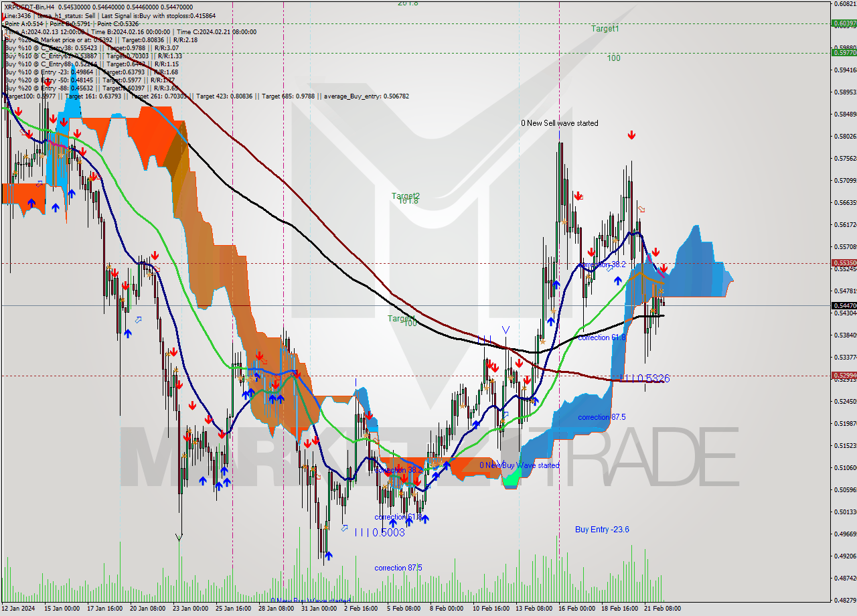Click 'correction 87.5' label near the Feb 16 cloud
The image size is (857, 616).
[602, 417]
